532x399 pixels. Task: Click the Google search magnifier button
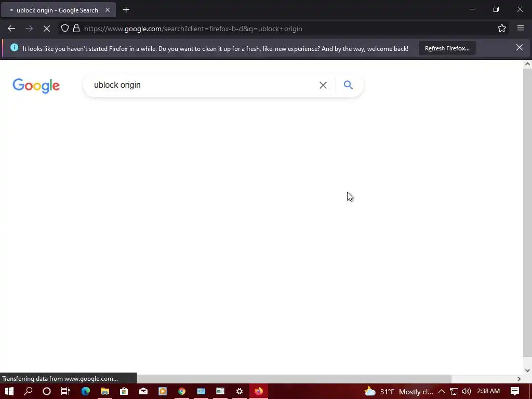pyautogui.click(x=348, y=85)
